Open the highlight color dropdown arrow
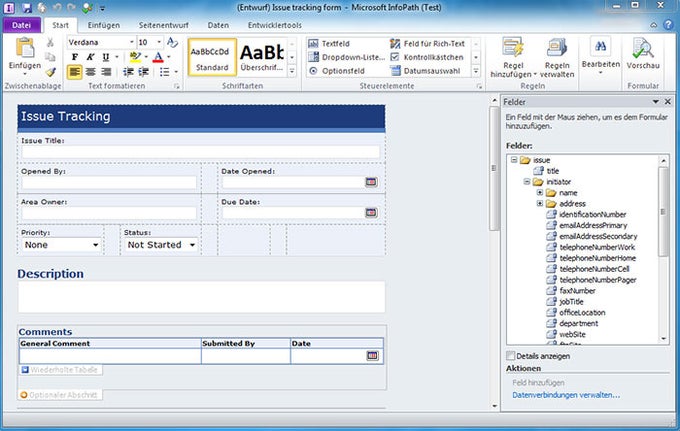680x431 pixels. pyautogui.click(x=146, y=57)
